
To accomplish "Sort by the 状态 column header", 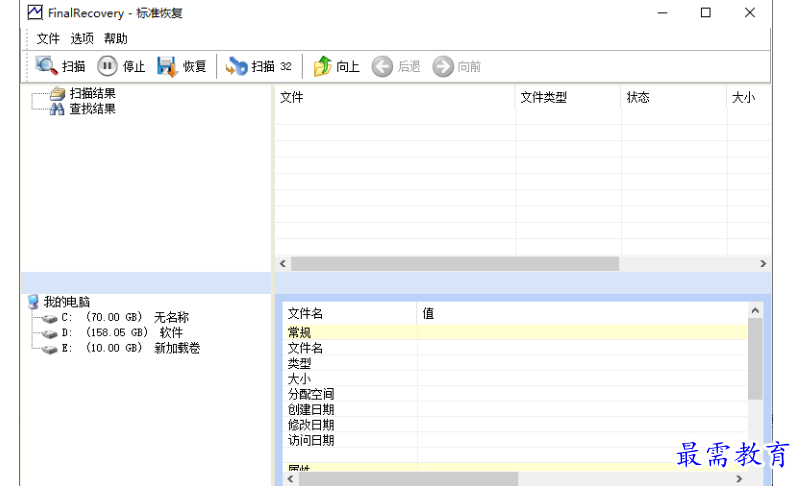I will click(x=674, y=97).
